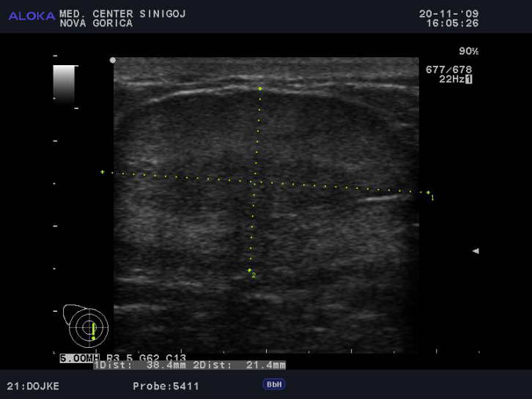Click the caliper 1 left endpoint cross
This screenshot has width=532, height=399.
point(102,172)
